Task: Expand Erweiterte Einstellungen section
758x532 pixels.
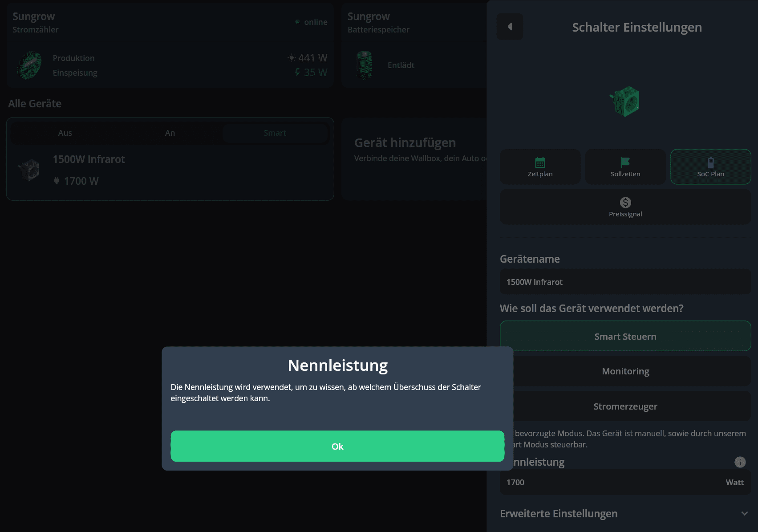Action: point(559,514)
